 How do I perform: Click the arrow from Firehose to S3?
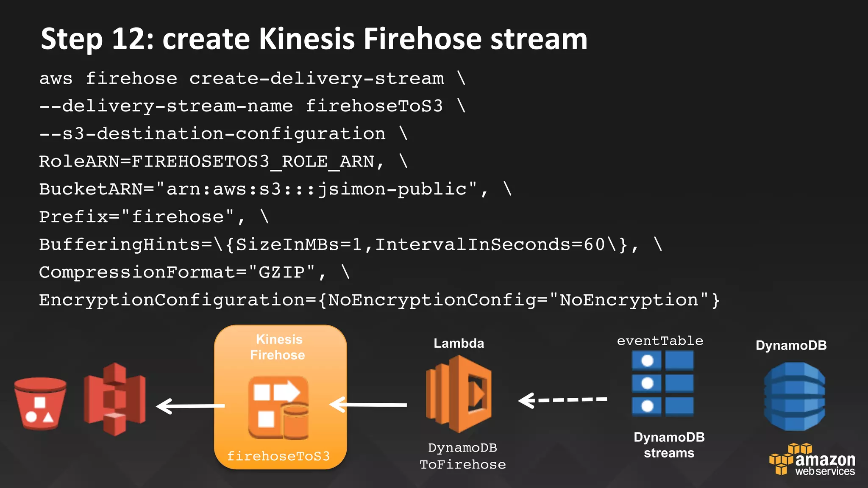(x=190, y=406)
